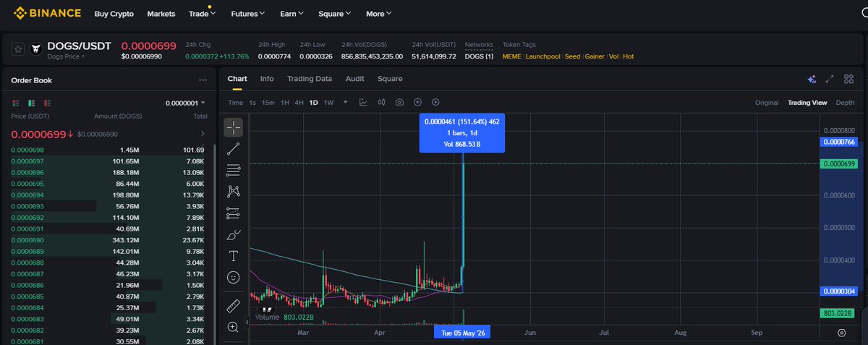Click the 0.0000766 price axis label
This screenshot has width=868, height=345.
(x=839, y=142)
